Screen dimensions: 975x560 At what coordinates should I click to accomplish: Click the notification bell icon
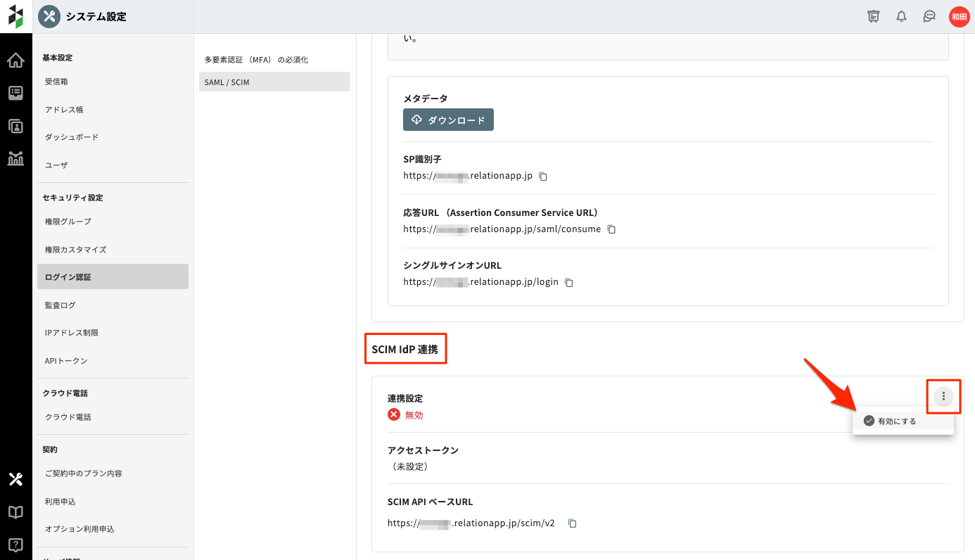tap(901, 17)
